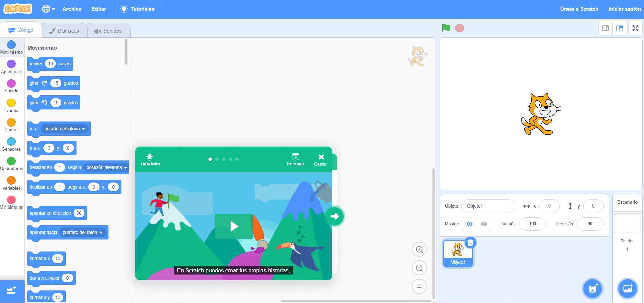This screenshot has height=303, width=644.
Task: Switch to the Disfraces tab
Action: point(64,31)
